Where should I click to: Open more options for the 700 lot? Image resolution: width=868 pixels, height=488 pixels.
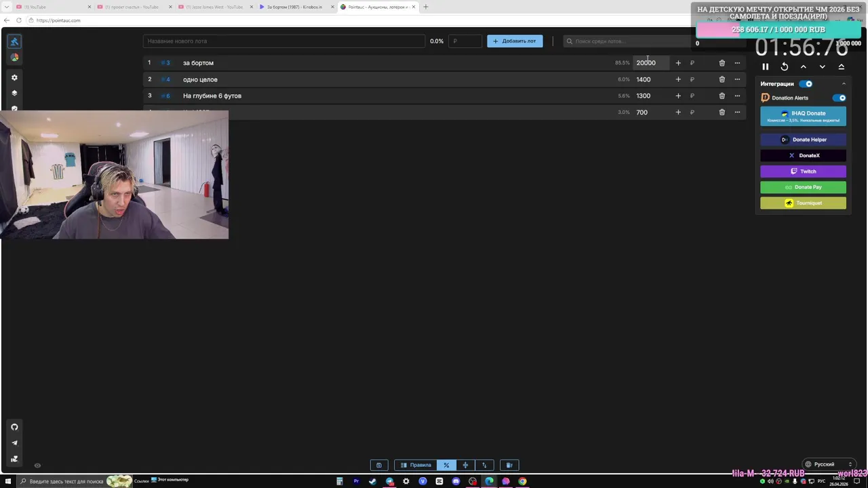coord(737,112)
